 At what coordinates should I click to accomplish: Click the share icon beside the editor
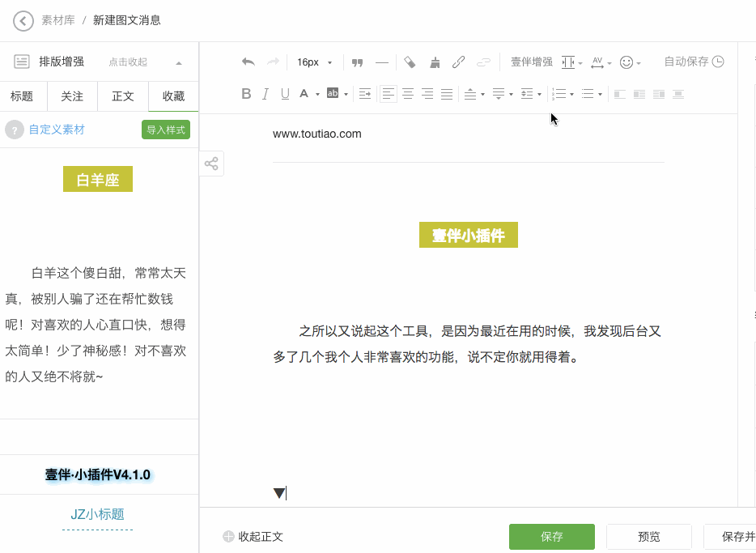211,164
